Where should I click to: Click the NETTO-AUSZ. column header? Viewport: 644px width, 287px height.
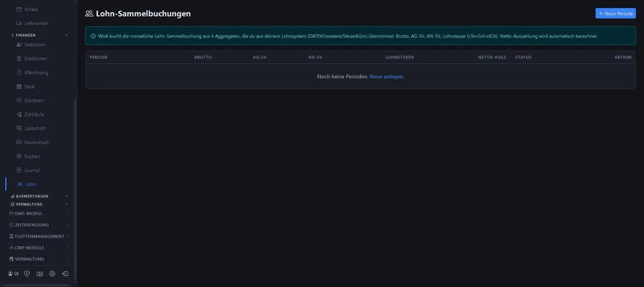493,57
